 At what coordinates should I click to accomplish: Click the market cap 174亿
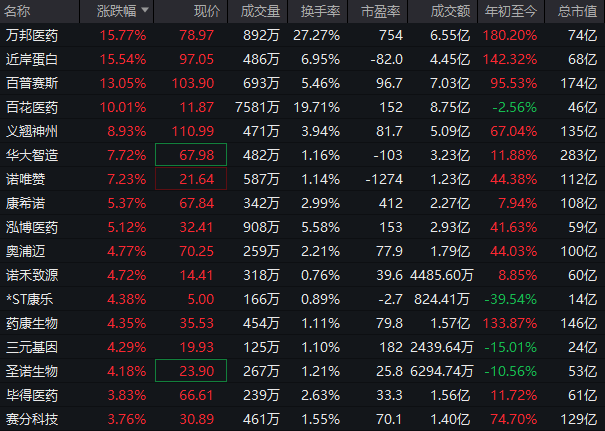(x=578, y=83)
